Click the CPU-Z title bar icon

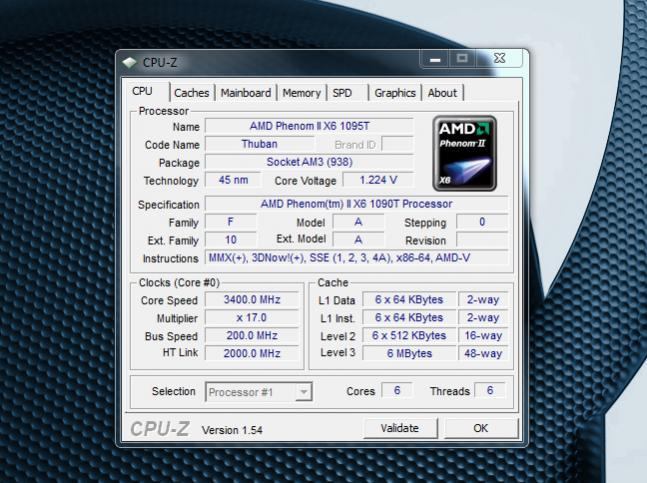[x=130, y=63]
